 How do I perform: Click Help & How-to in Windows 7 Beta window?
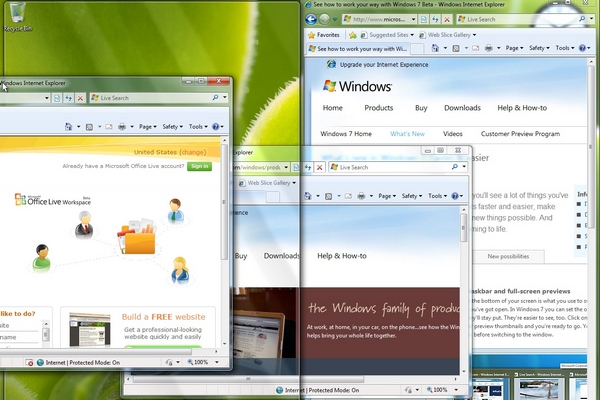coord(522,108)
